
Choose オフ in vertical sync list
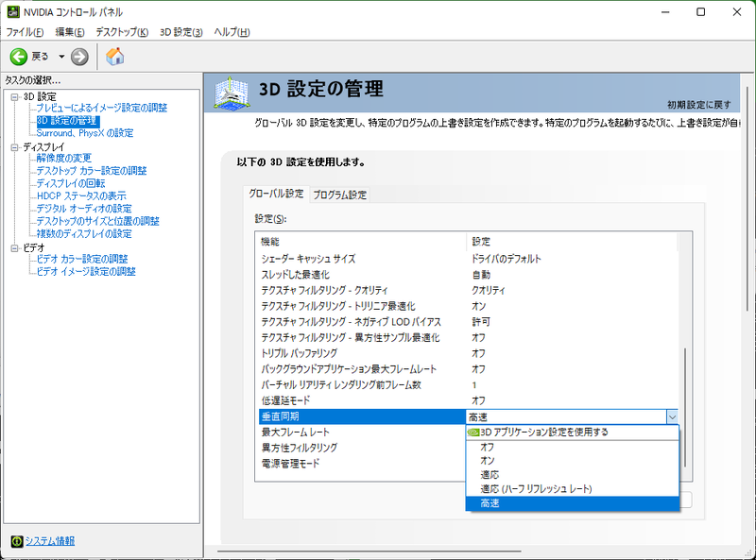(573, 447)
